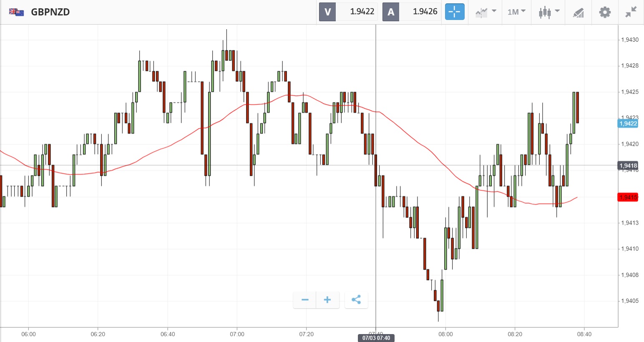This screenshot has height=342, width=644.
Task: Click the blue 1.9422 current price tag
Action: click(628, 123)
